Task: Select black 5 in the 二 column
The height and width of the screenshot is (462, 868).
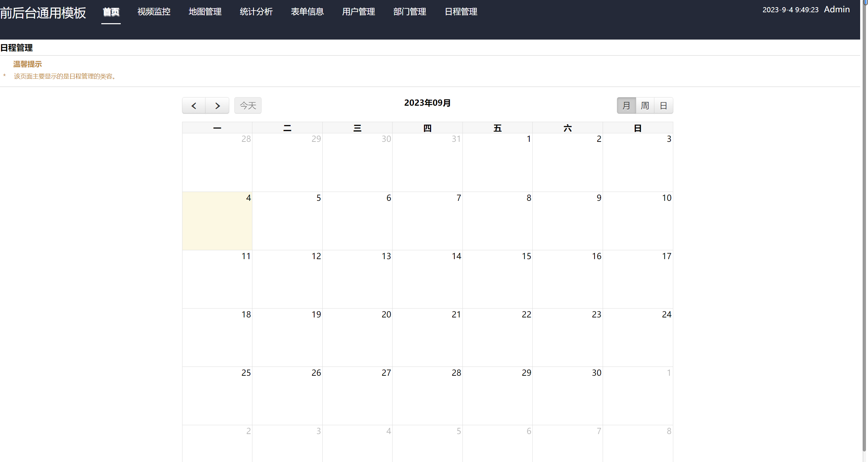Action: pyautogui.click(x=287, y=221)
